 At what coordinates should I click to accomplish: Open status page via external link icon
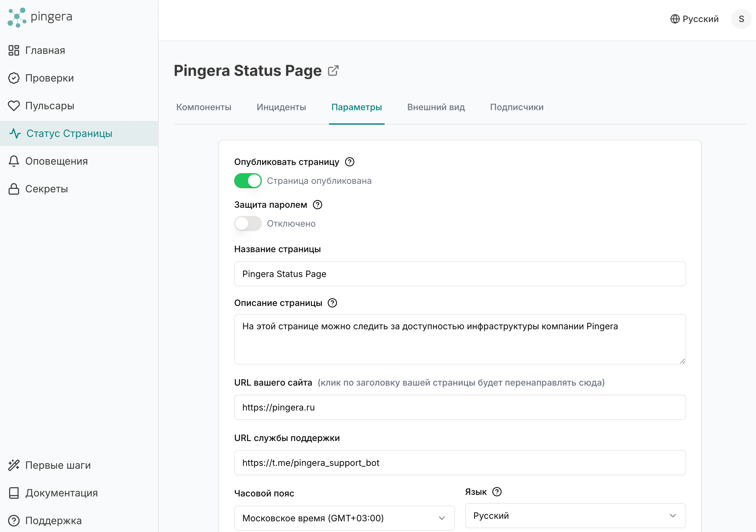[x=333, y=71]
